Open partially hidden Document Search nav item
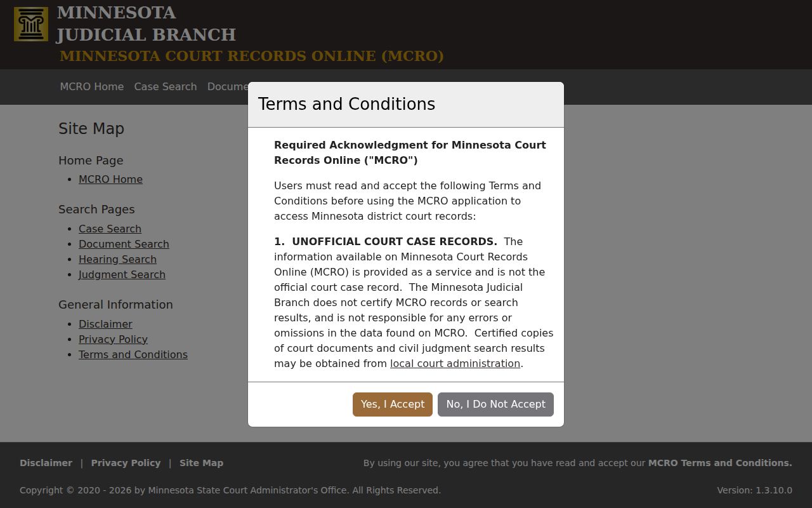 tap(228, 87)
